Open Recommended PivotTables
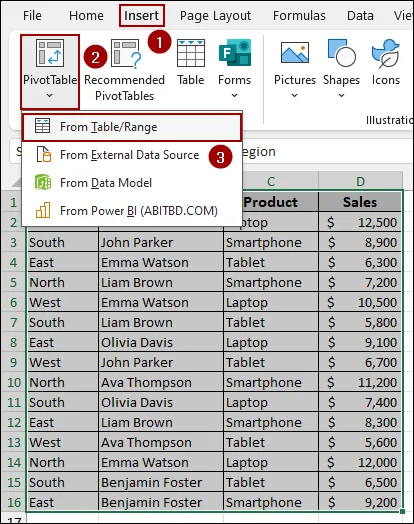 [x=124, y=71]
